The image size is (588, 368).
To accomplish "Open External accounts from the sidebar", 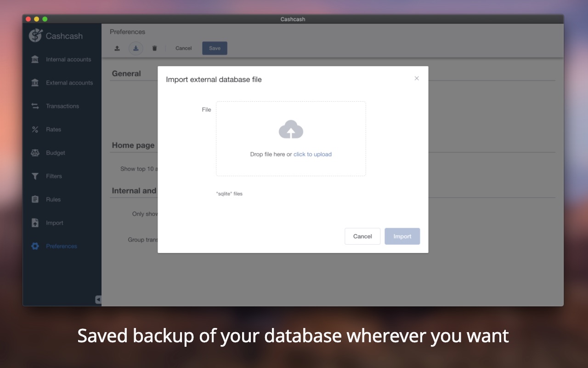I will [x=62, y=83].
